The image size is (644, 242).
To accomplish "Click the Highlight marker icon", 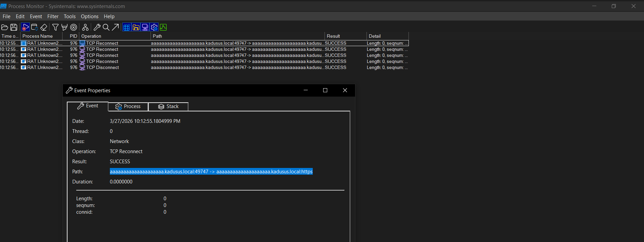I will click(65, 27).
